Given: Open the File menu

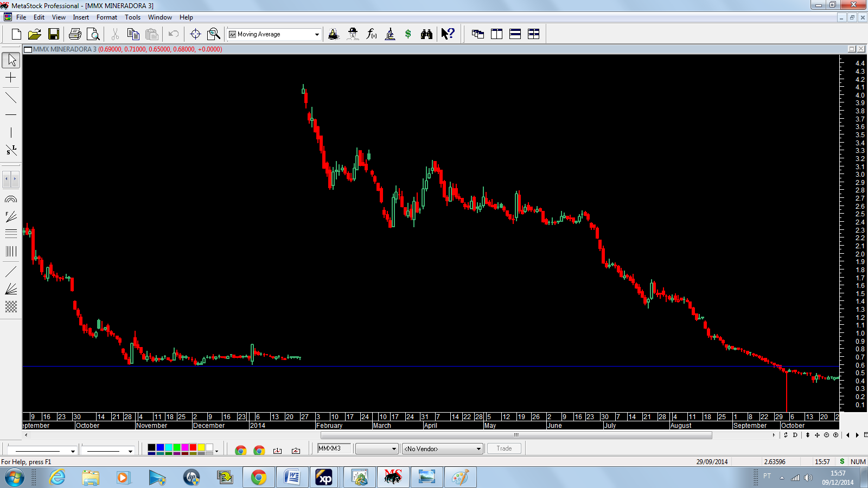Looking at the screenshot, I should coord(21,17).
